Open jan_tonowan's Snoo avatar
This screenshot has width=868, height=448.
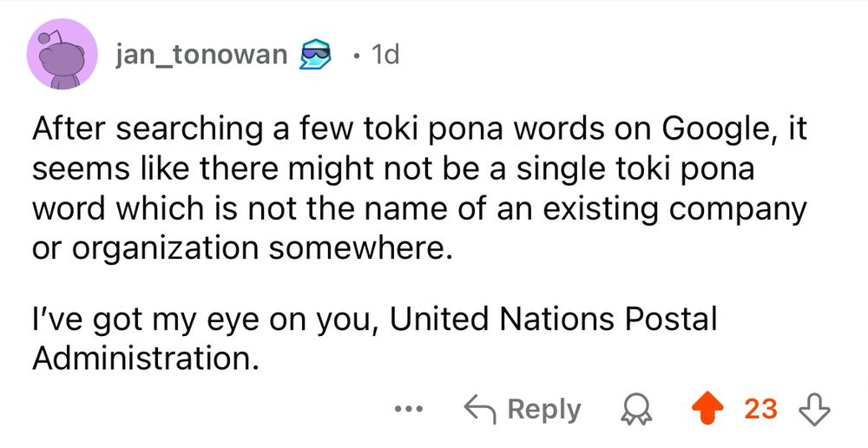tap(62, 56)
